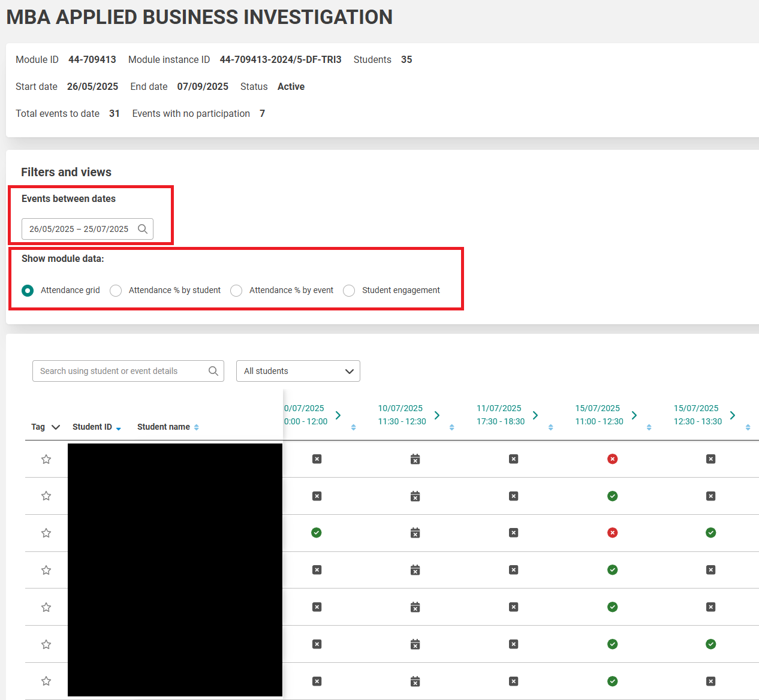
Task: Tag the third student row with its star
Action: [46, 533]
